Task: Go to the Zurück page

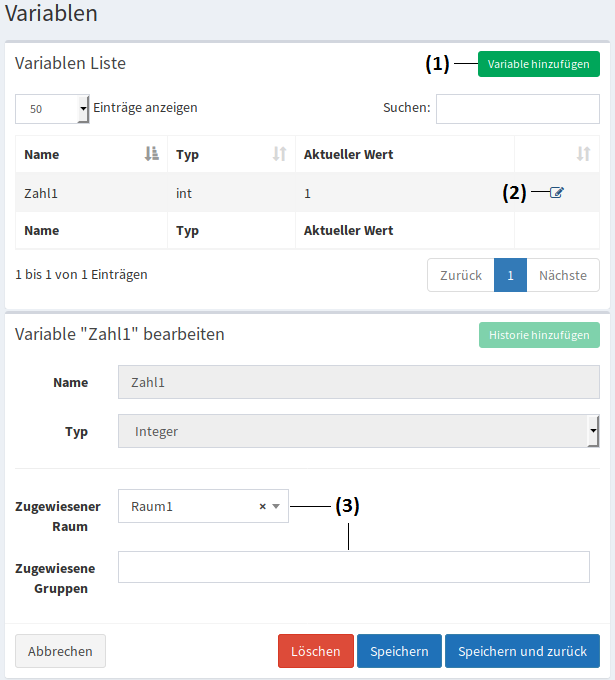Action: pyautogui.click(x=460, y=275)
